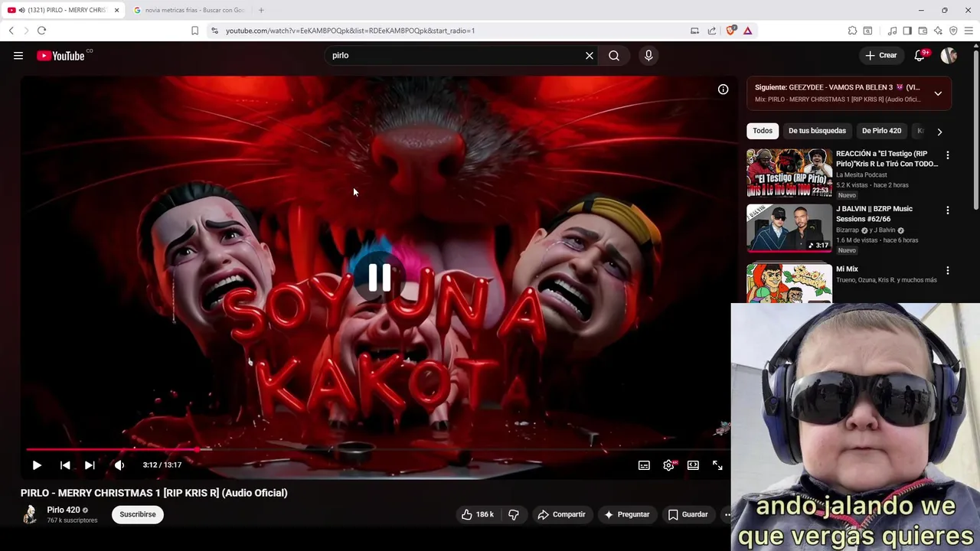Open Brave VPN shield icon
The image size is (980, 551).
953,31
